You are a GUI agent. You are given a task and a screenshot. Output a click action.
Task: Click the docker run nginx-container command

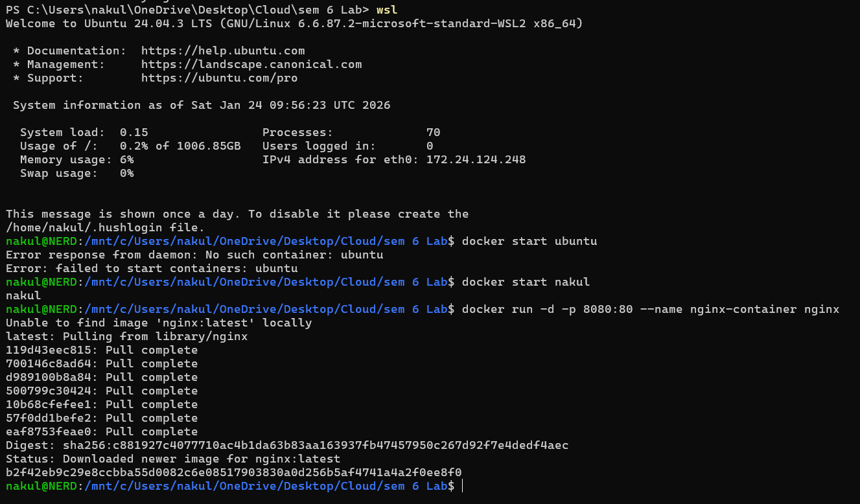point(650,309)
